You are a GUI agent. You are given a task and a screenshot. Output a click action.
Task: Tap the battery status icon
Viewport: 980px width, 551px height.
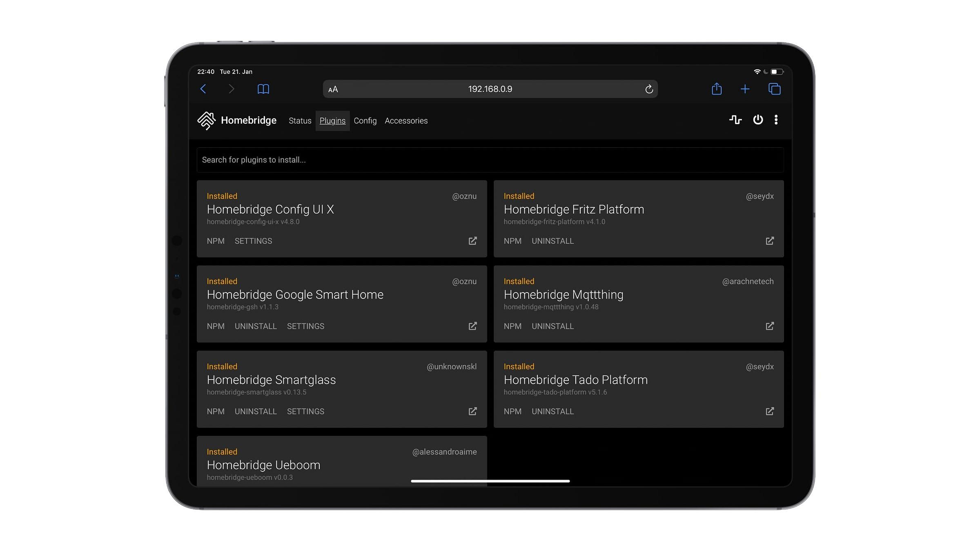[x=777, y=72]
